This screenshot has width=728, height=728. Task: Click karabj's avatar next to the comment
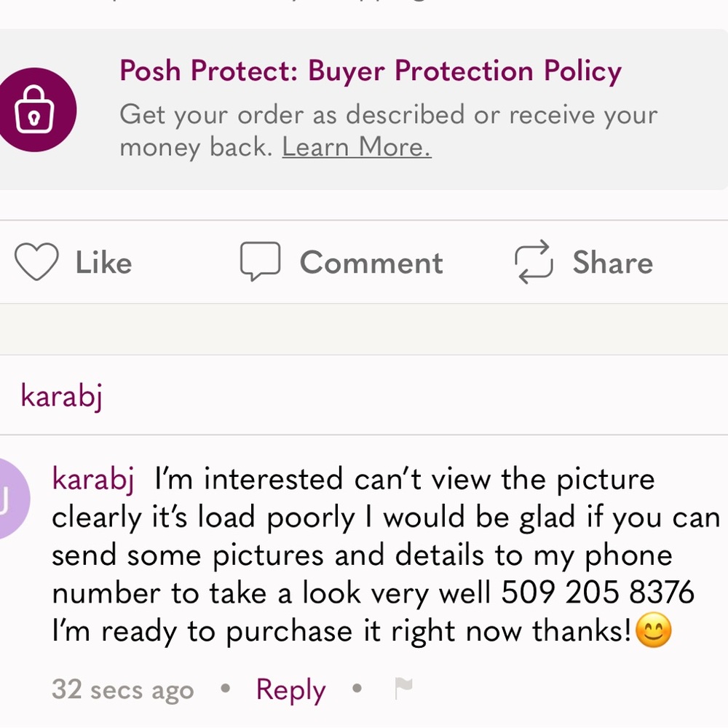[11, 499]
